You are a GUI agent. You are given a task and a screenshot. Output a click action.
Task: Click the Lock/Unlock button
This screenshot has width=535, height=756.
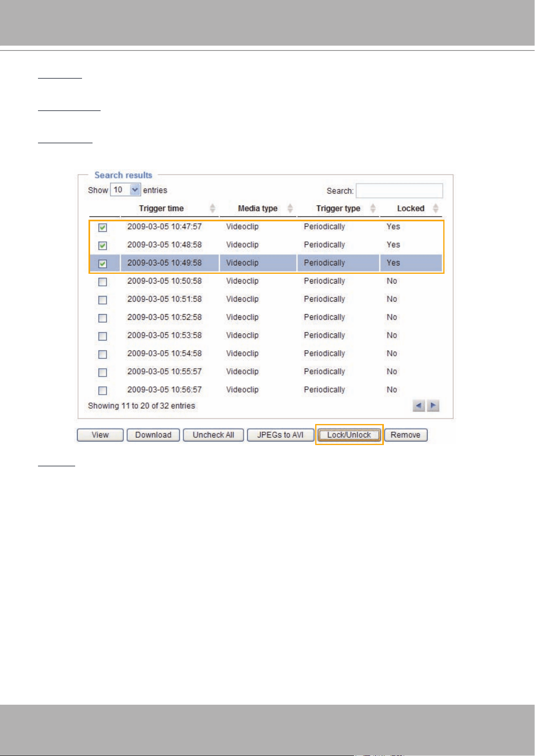[349, 435]
